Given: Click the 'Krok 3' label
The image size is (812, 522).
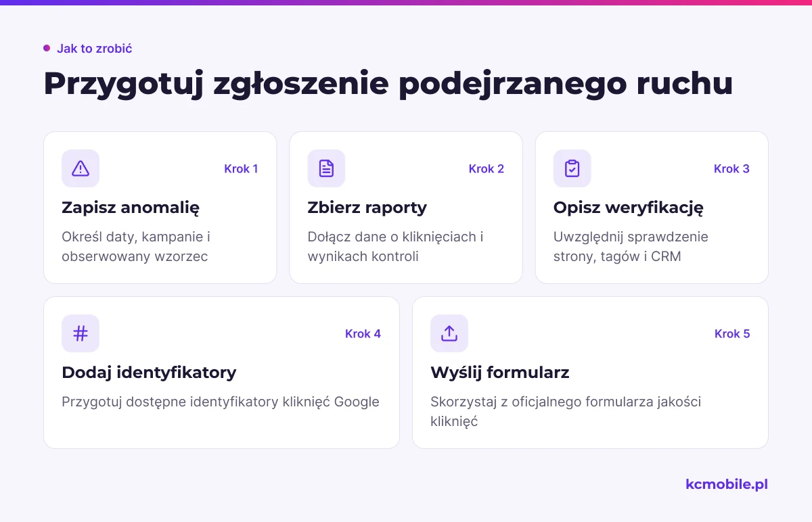Looking at the screenshot, I should pyautogui.click(x=731, y=169).
